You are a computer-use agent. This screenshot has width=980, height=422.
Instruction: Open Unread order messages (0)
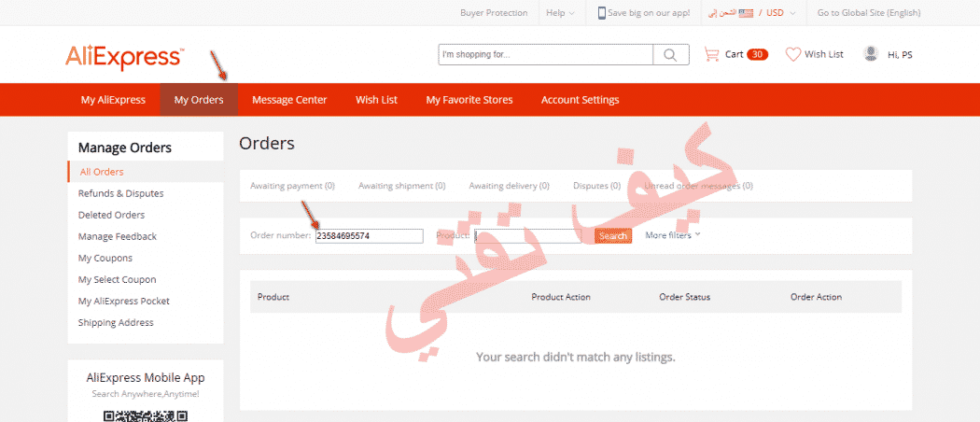click(x=698, y=186)
